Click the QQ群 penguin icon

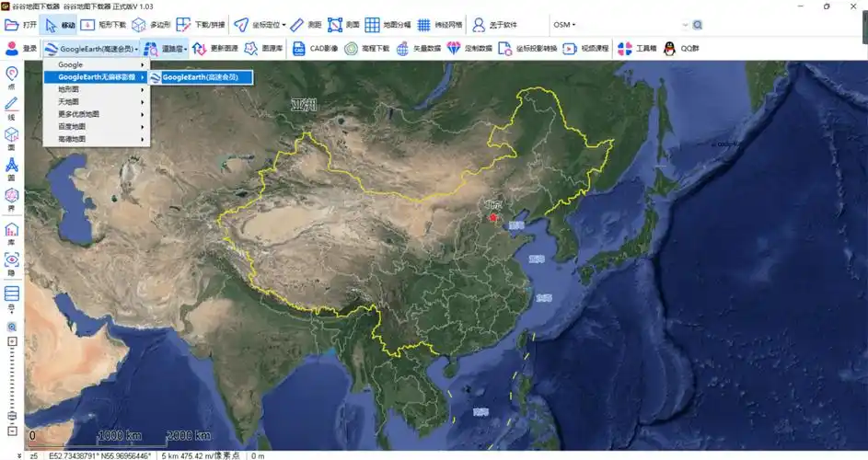[x=681, y=49]
